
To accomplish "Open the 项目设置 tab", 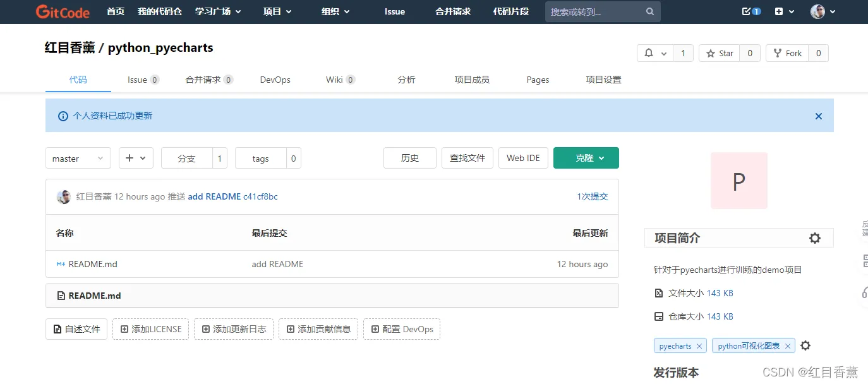I will (603, 80).
